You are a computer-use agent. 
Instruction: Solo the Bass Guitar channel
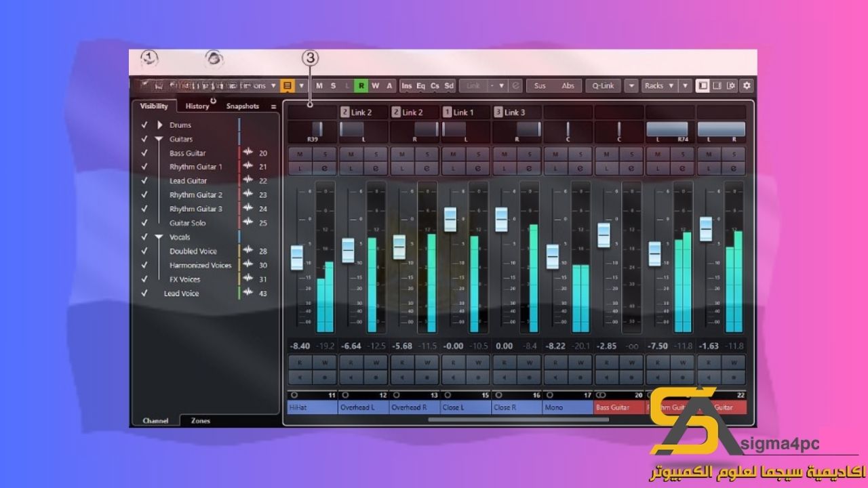(x=632, y=155)
